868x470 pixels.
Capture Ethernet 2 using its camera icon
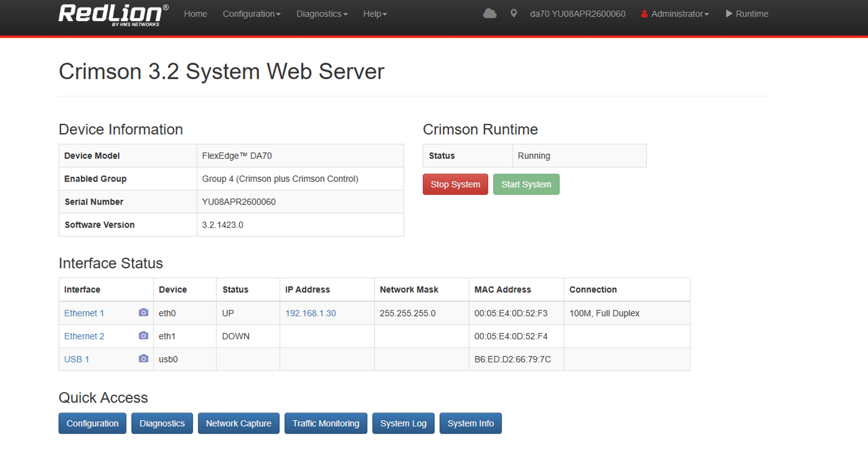point(143,336)
